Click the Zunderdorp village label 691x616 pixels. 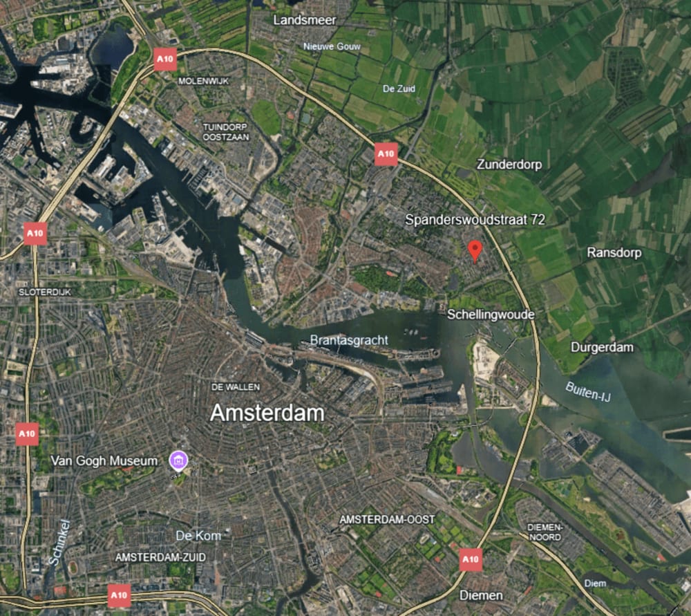[509, 165]
